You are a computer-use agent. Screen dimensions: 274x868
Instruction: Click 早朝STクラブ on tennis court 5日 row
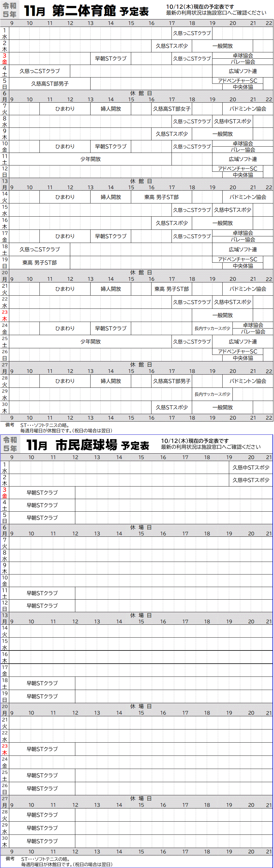pos(42,518)
